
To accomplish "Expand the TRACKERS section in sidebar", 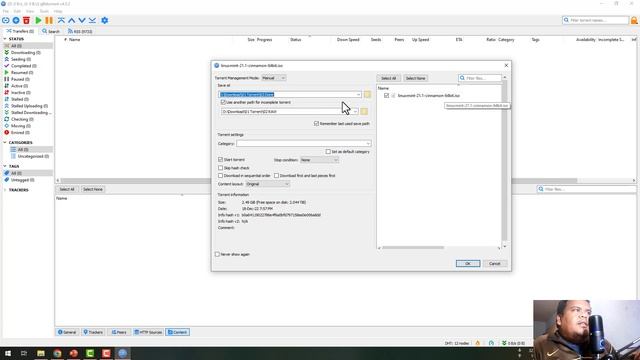I will [x=5, y=190].
